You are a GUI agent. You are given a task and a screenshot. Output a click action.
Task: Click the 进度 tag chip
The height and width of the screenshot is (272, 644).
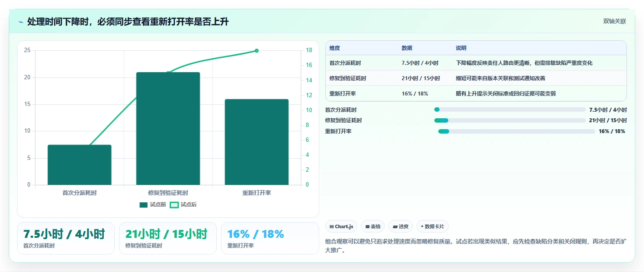pos(400,226)
